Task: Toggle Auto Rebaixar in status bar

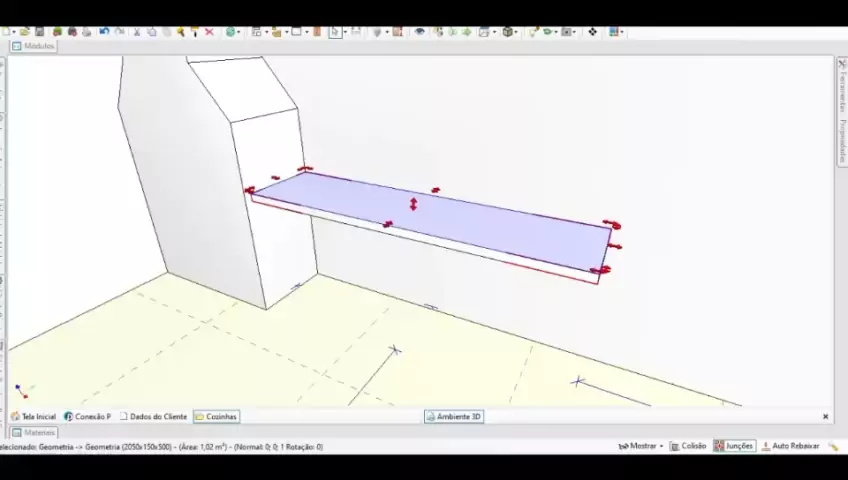Action: tap(790, 446)
